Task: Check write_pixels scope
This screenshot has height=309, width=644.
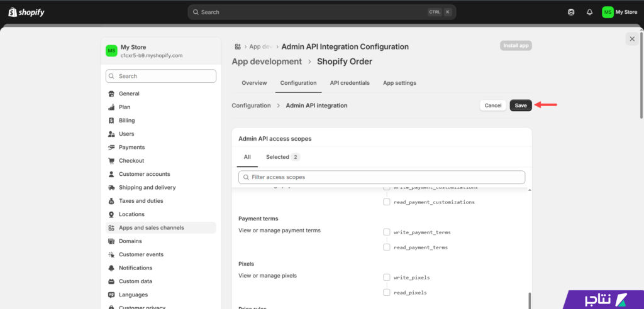Action: [x=387, y=278]
